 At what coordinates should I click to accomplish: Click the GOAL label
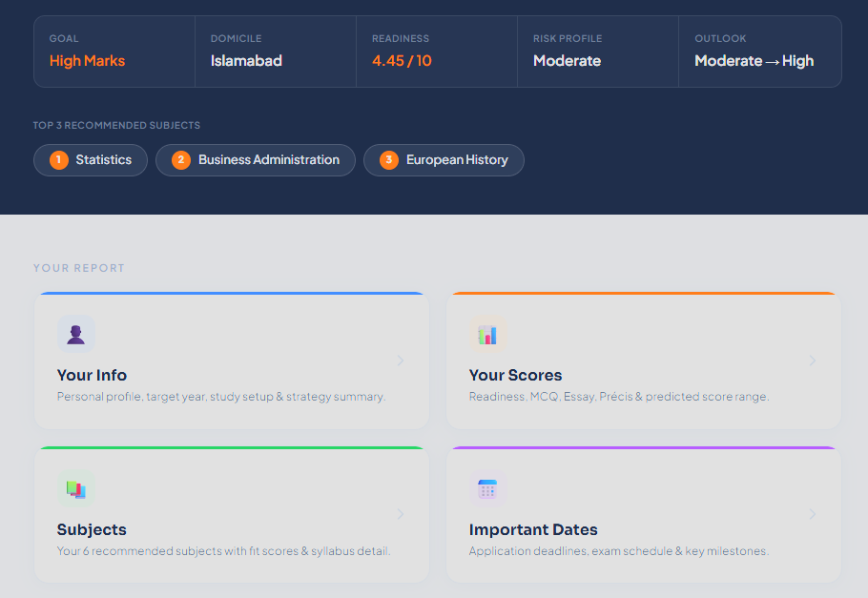(64, 39)
